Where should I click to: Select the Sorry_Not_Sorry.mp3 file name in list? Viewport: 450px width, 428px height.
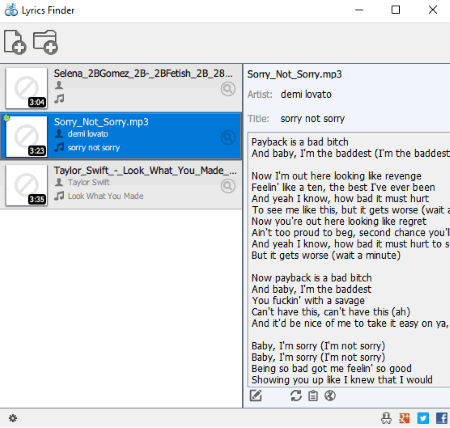[x=101, y=122]
